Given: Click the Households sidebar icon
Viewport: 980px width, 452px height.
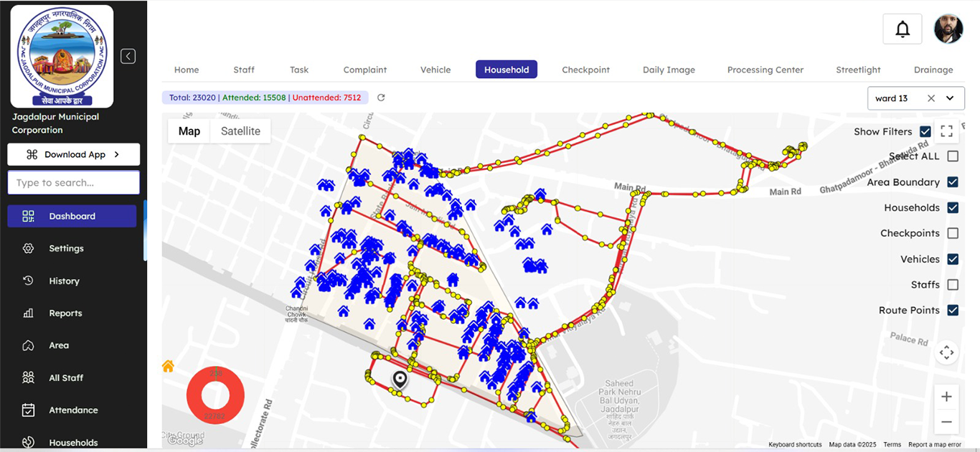Looking at the screenshot, I should (x=28, y=442).
